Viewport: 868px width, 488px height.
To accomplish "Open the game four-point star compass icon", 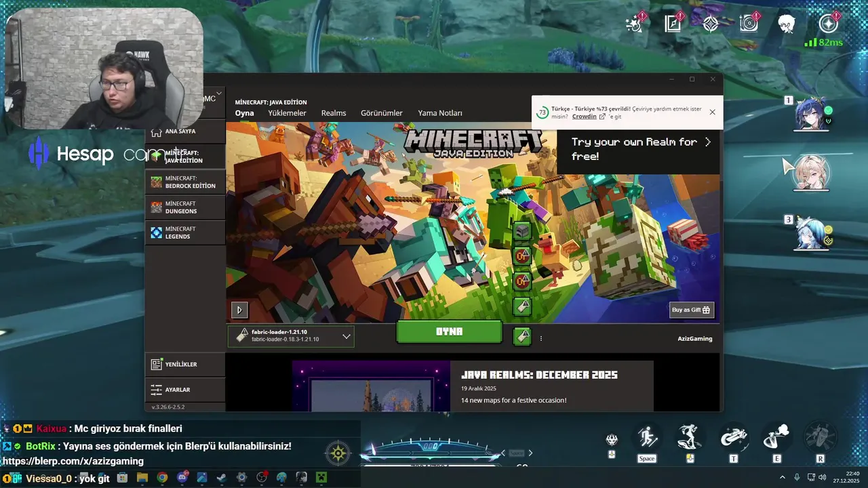I will [711, 24].
